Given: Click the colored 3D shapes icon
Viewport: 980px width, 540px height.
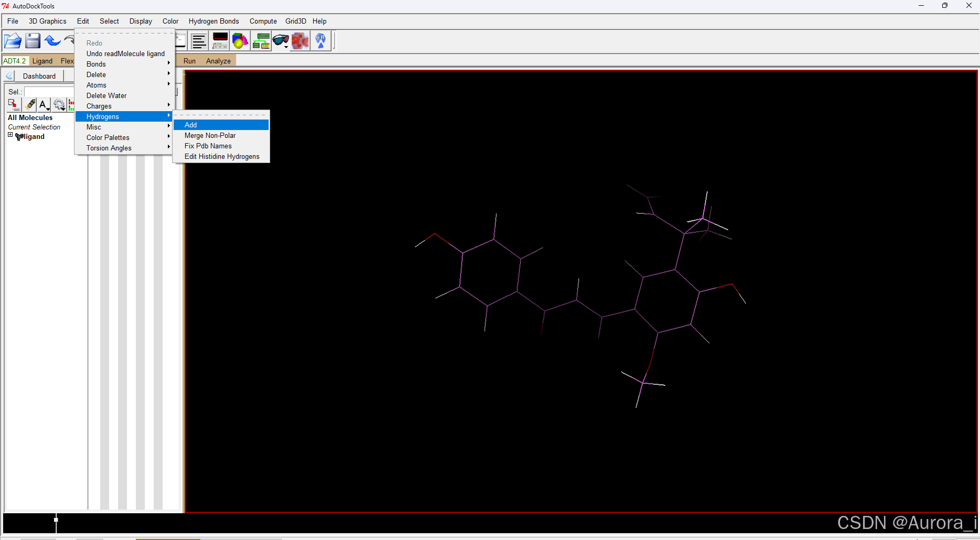Looking at the screenshot, I should (x=240, y=41).
